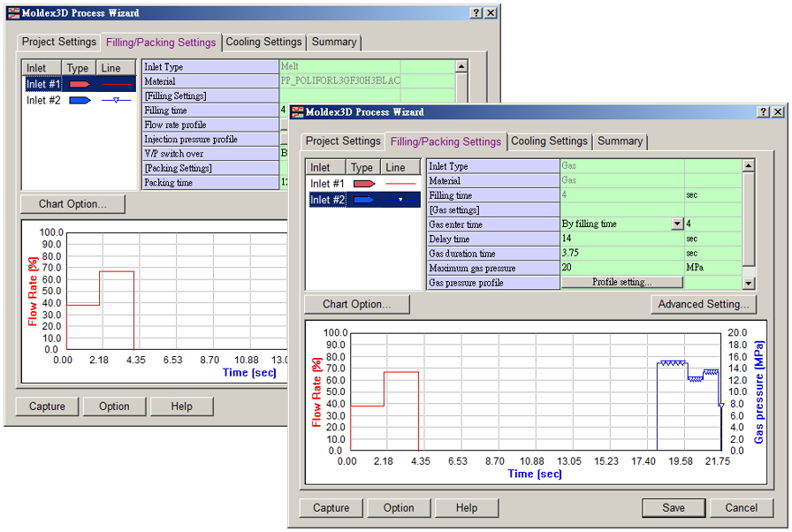Select the Inlet #1 row in the front window
Screen dimensions: 792x532
pyautogui.click(x=363, y=184)
